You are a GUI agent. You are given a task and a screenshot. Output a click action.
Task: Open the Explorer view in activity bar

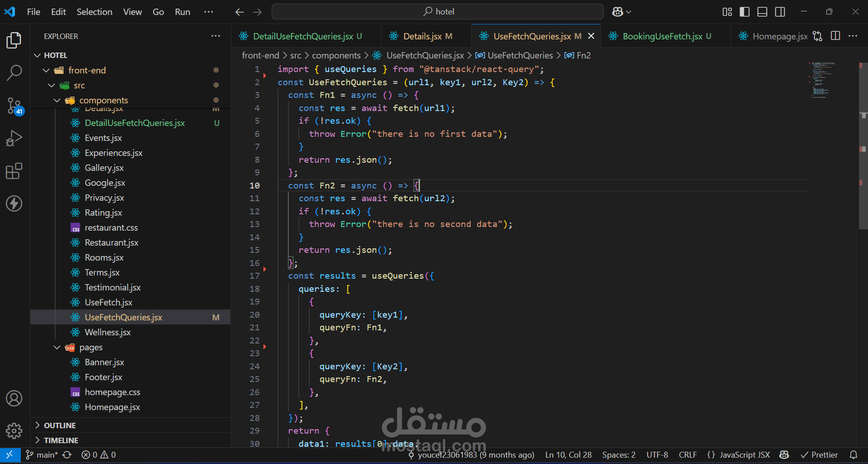coord(14,41)
